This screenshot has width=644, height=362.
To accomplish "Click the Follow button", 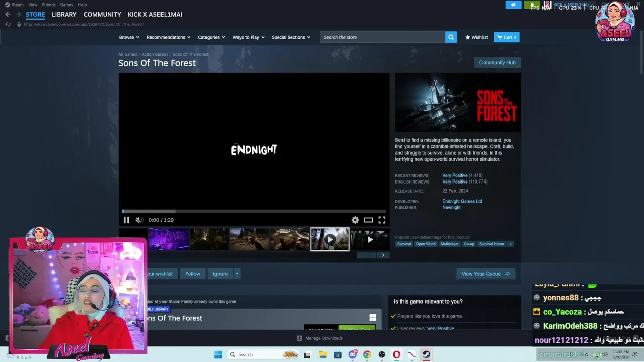I will click(x=192, y=274).
